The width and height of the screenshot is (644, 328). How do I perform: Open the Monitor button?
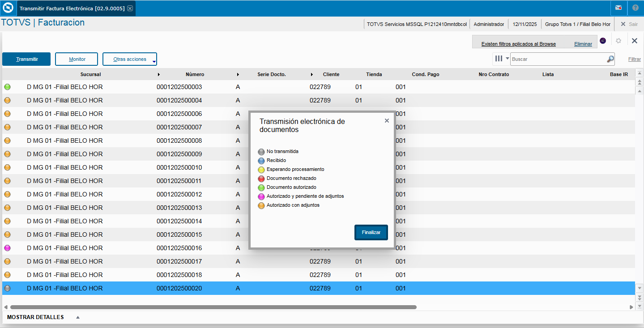(x=77, y=59)
